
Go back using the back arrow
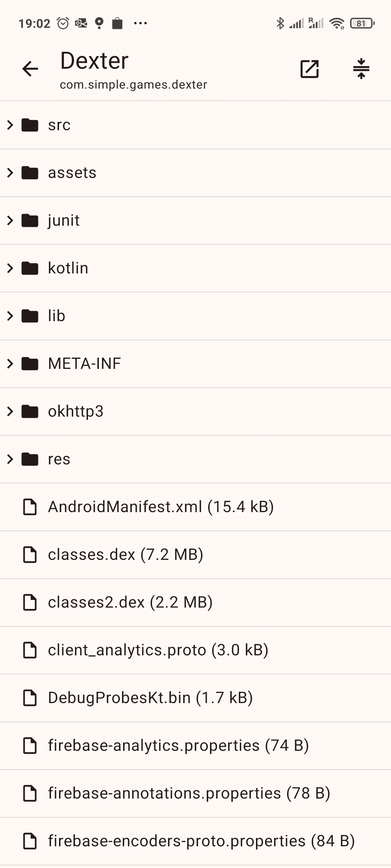click(30, 69)
